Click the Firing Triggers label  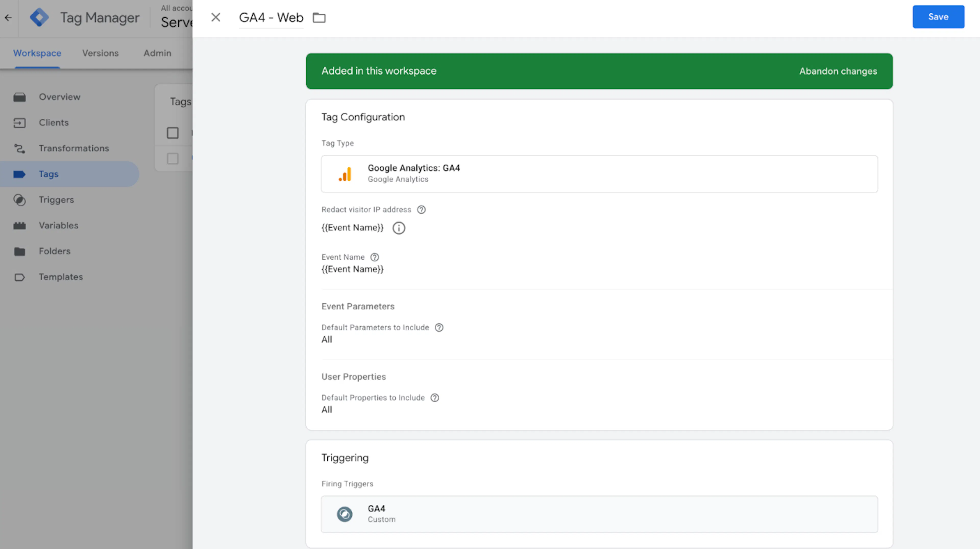click(347, 484)
